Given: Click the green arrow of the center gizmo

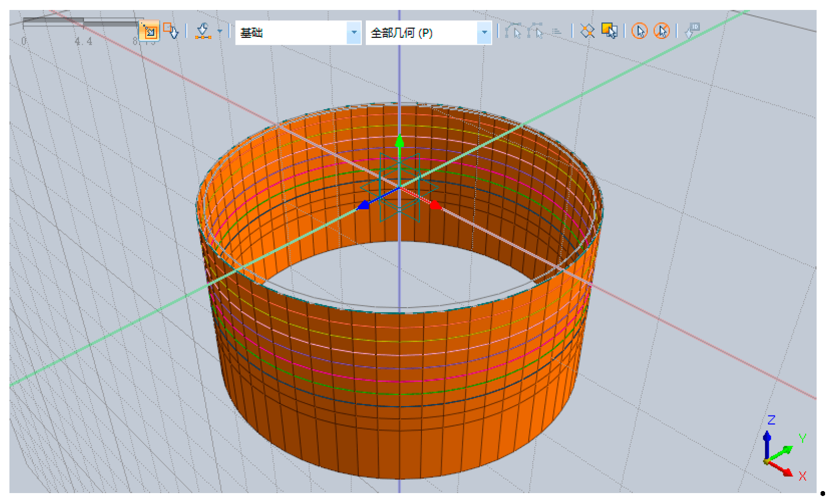Looking at the screenshot, I should tap(399, 141).
